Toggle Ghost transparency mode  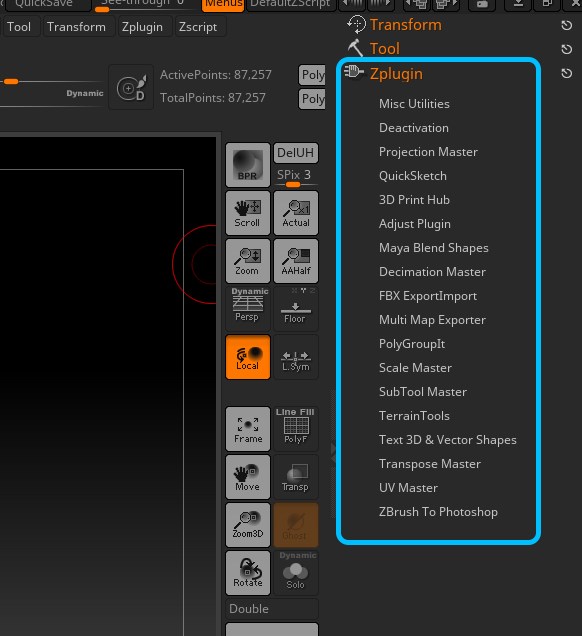coord(296,525)
